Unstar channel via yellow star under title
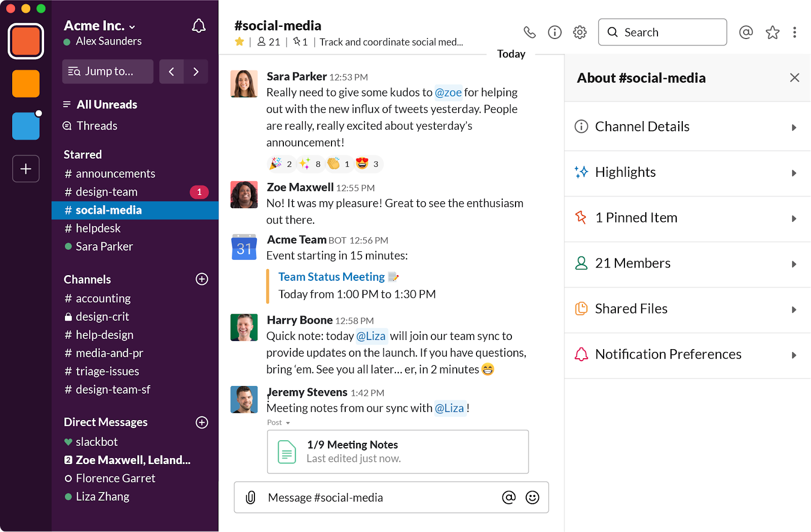 click(239, 42)
